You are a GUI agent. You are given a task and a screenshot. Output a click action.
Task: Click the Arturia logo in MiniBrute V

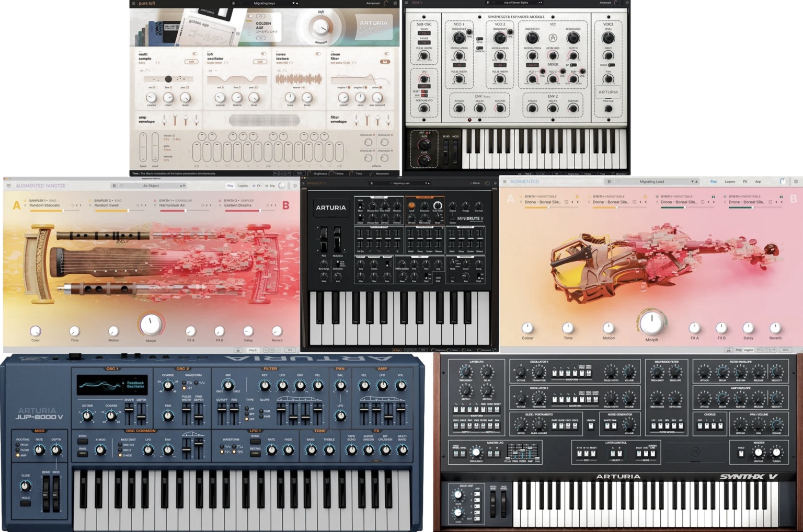[330, 207]
